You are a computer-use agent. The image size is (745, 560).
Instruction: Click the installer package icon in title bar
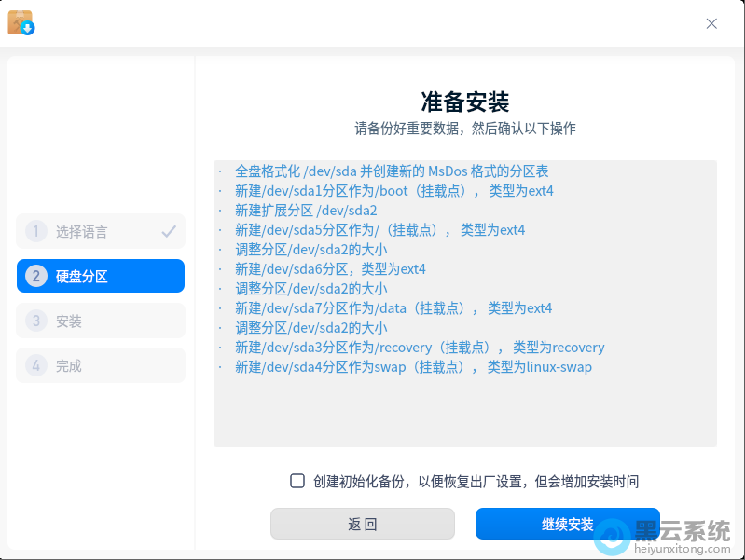(x=21, y=22)
